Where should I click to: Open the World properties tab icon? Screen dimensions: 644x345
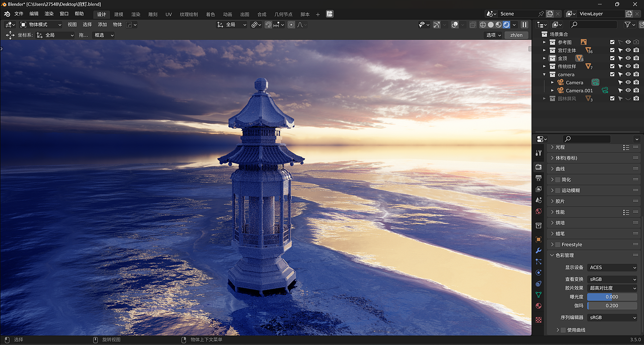coord(538,211)
